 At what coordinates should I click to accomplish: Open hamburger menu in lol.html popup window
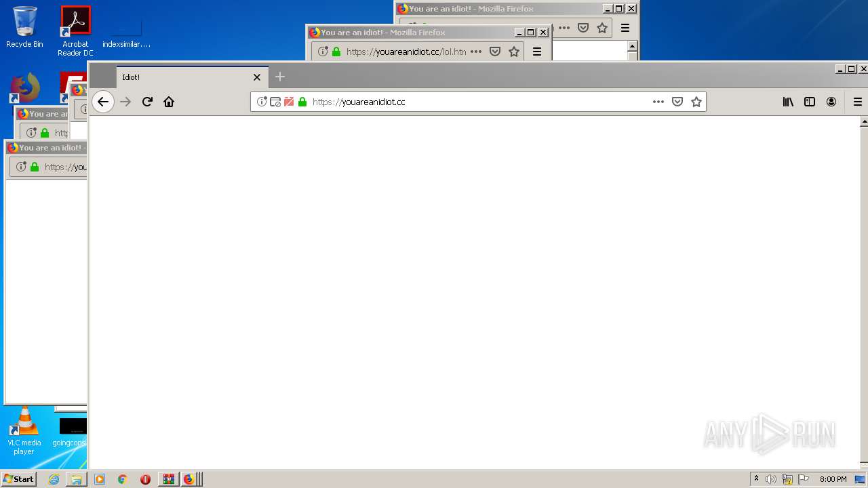tap(537, 52)
